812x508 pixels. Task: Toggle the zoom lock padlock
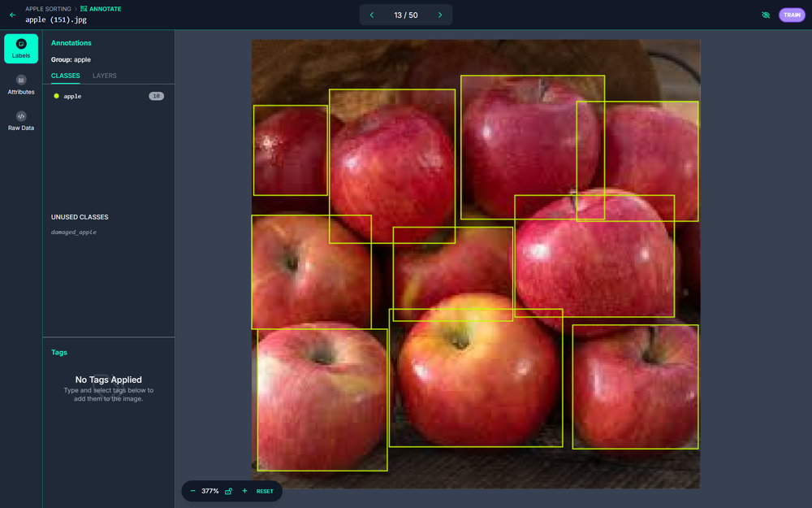pos(227,491)
